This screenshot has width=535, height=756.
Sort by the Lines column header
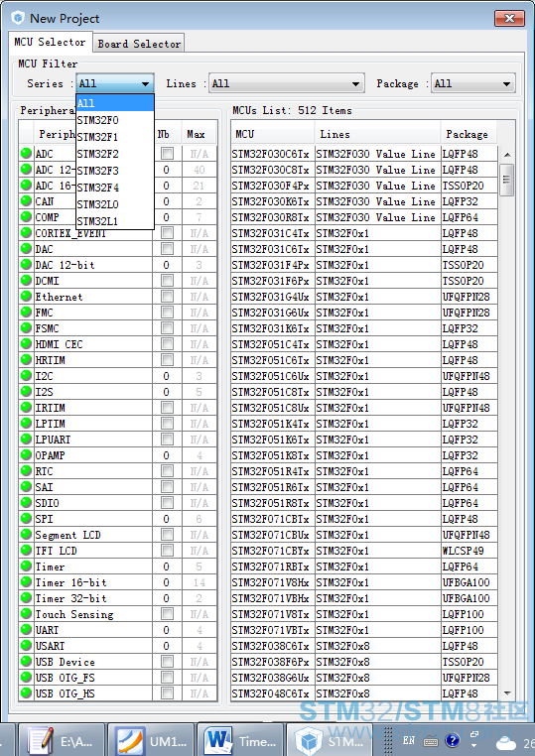coord(378,134)
